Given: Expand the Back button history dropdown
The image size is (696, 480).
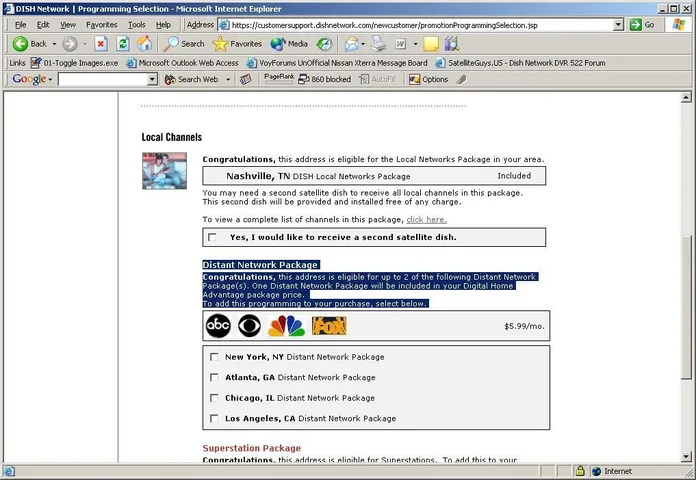Looking at the screenshot, I should tap(54, 44).
